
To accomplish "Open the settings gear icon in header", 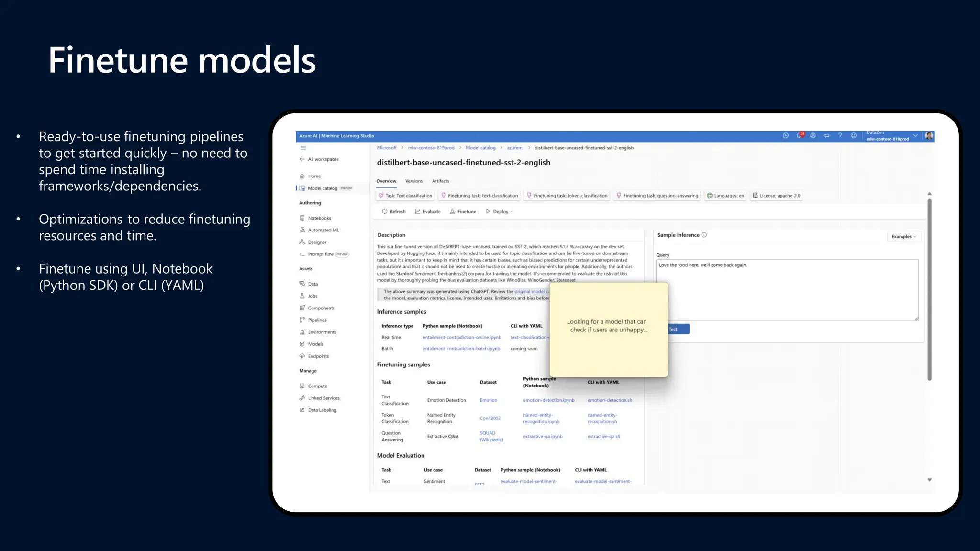I will 813,136.
